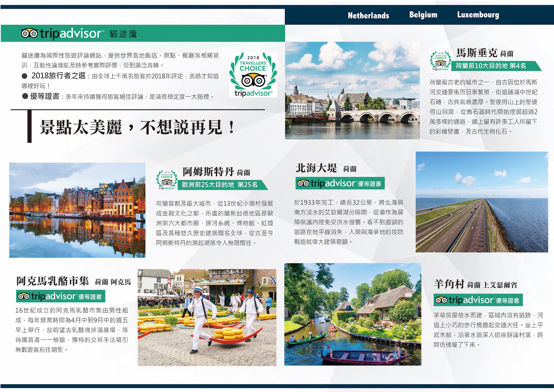This screenshot has height=392, width=554.
Task: Click the black bullet before 2018旅行者之選
Action: coord(24,76)
